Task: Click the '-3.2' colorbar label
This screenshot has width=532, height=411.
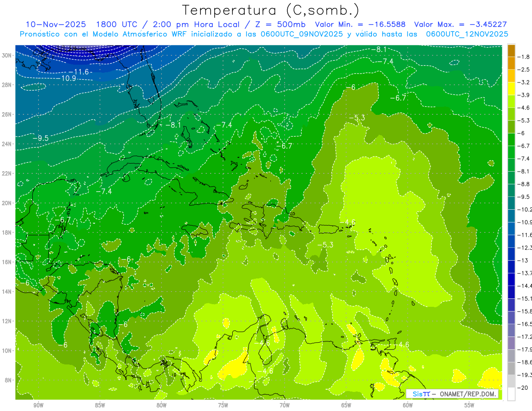Action: pyautogui.click(x=524, y=82)
